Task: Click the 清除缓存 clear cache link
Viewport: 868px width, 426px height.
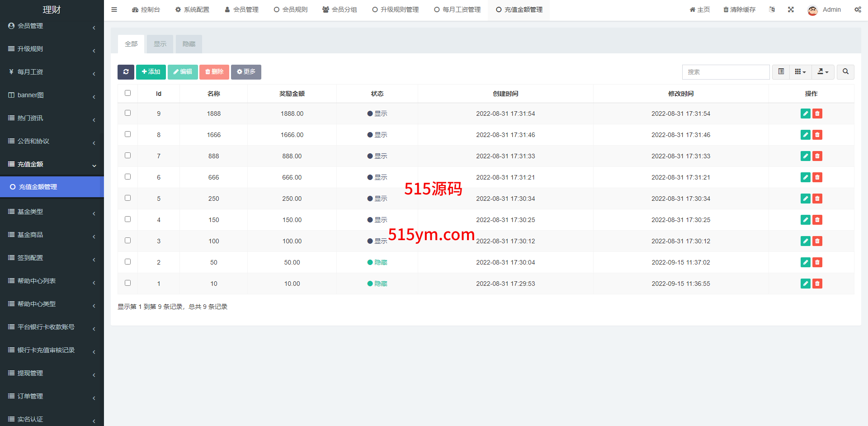Action: click(x=739, y=9)
